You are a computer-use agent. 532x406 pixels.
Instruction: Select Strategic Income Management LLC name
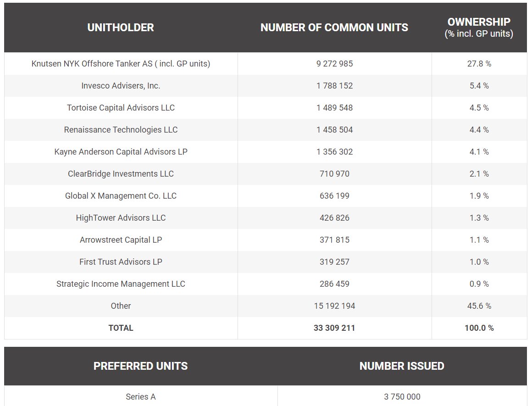click(121, 284)
